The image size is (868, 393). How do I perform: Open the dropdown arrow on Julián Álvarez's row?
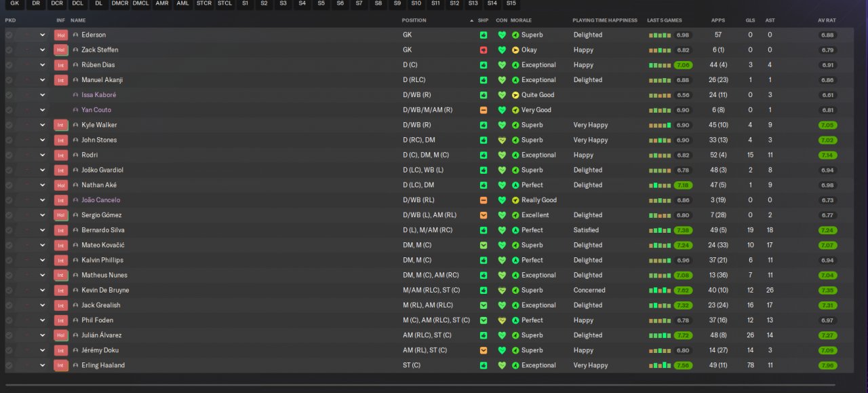(x=42, y=335)
